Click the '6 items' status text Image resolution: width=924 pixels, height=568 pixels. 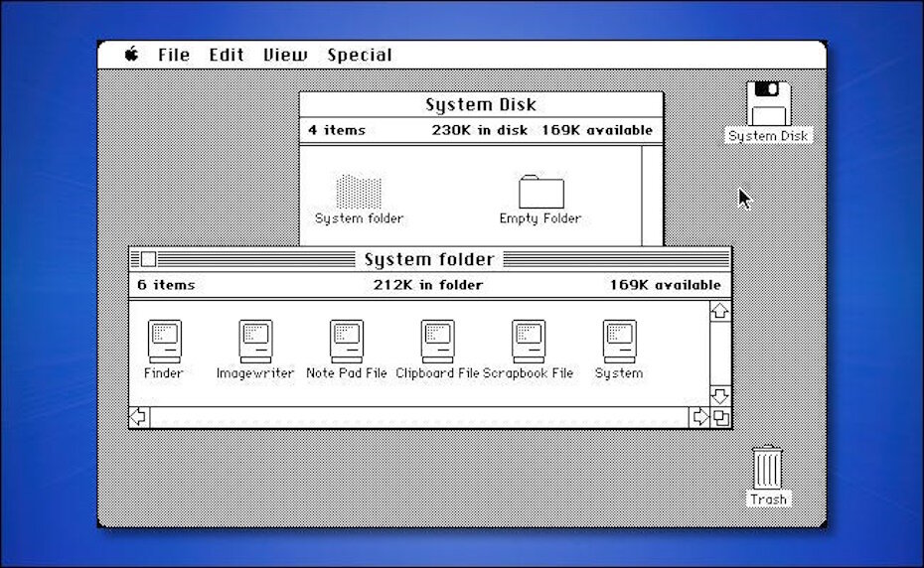click(x=166, y=285)
